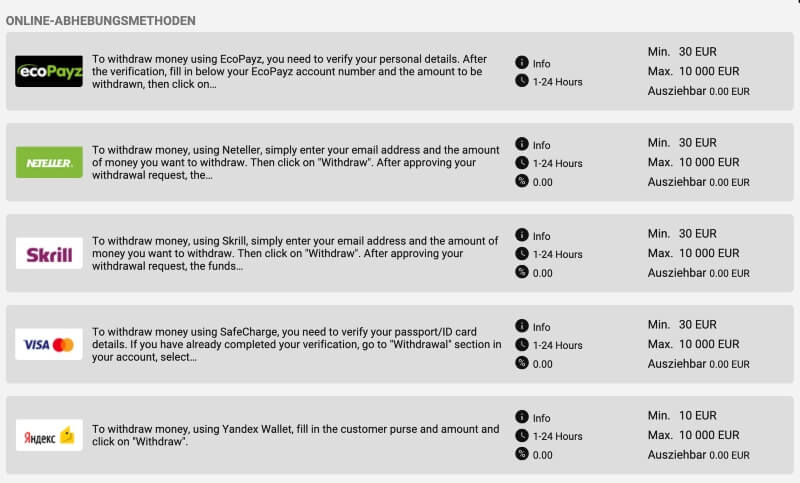Open the info icon for EcoPayz
The height and width of the screenshot is (483, 800).
[521, 62]
